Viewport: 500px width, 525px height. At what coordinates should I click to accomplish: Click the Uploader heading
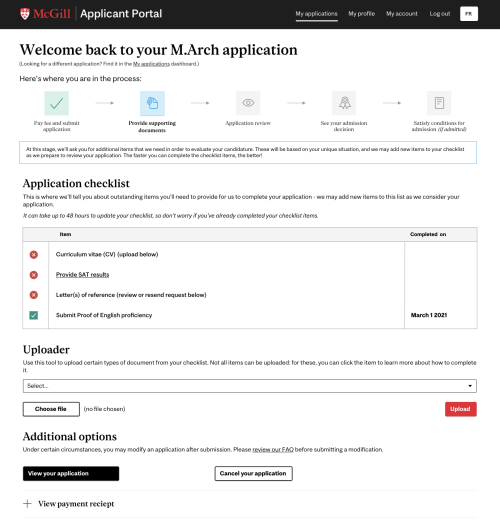coord(46,350)
